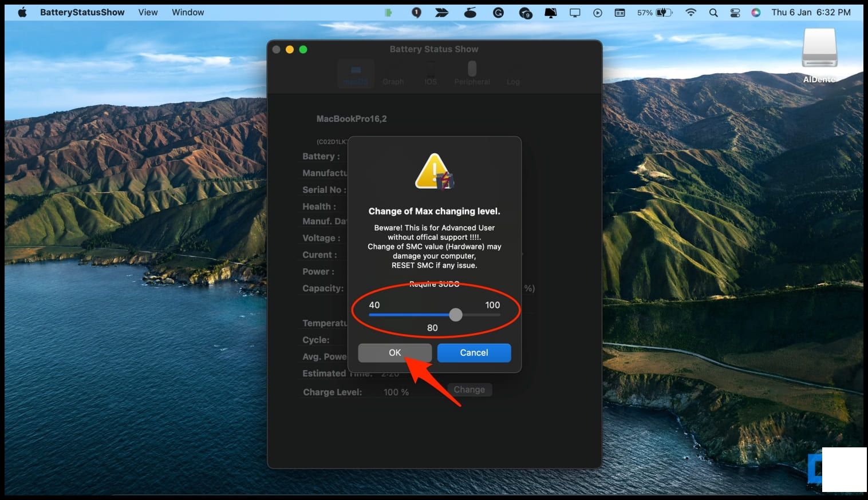Select the AlDente drive on the desktop

[x=819, y=56]
